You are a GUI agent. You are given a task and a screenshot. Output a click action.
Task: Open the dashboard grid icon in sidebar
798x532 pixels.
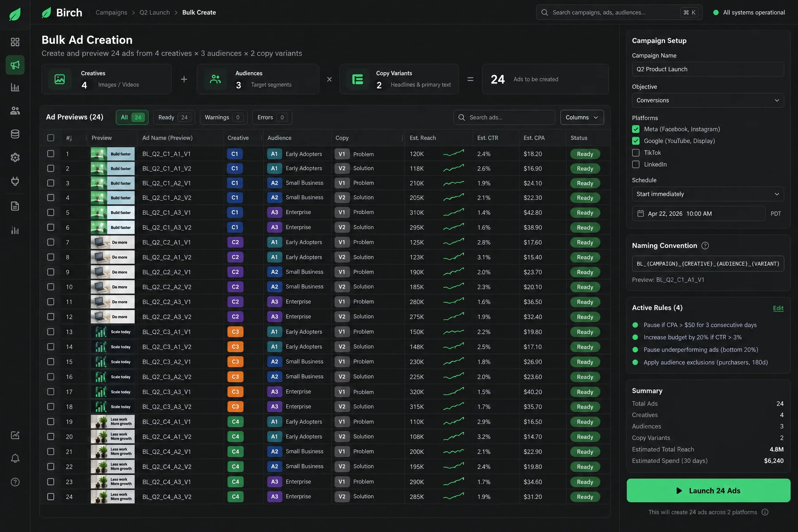click(15, 42)
